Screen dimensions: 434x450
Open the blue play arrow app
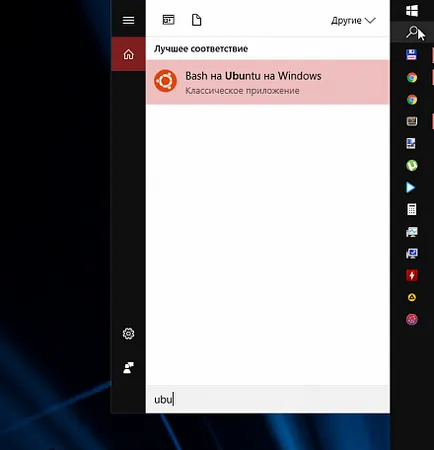411,188
